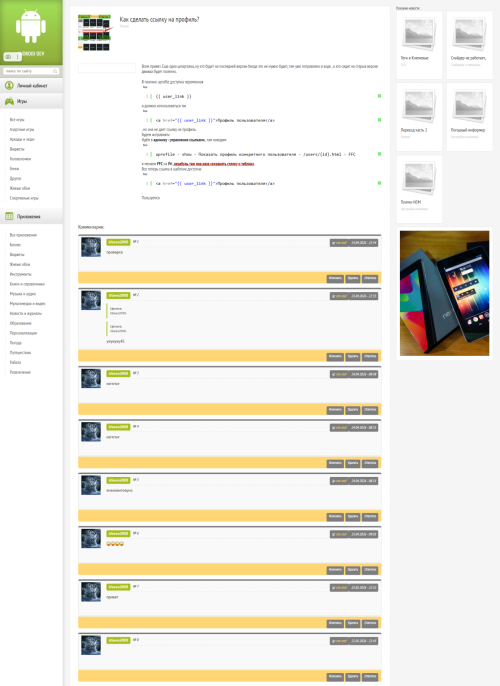Select 'Новости и журналы' in the sidebar
Viewport: 500px width, 686px height.
pyautogui.click(x=25, y=313)
